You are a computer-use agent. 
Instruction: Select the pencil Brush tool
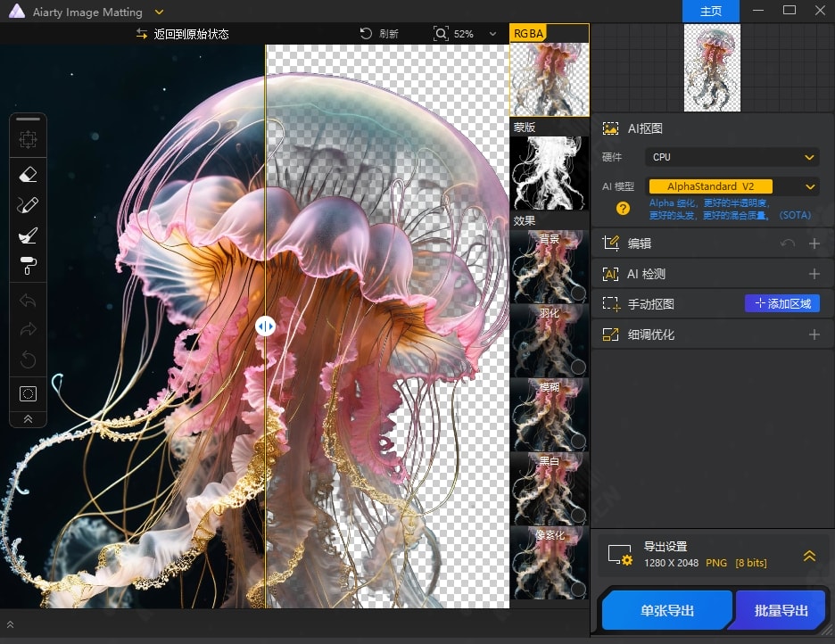[x=28, y=205]
